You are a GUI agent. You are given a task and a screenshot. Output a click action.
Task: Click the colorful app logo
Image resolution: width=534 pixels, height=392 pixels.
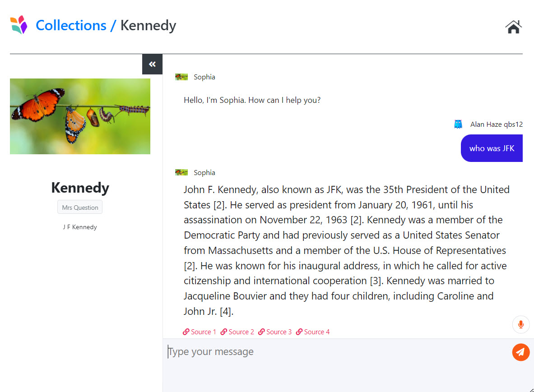tap(19, 25)
